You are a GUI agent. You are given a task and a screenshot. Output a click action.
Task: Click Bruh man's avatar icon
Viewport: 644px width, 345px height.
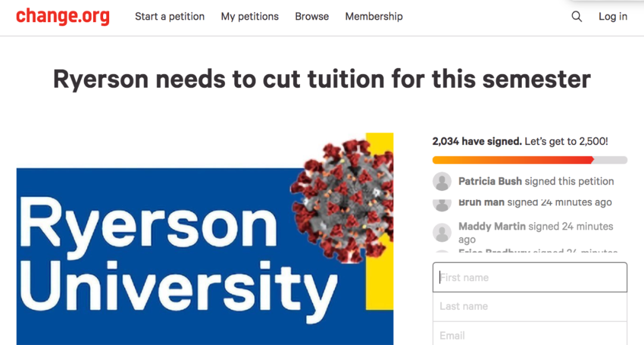coord(442,204)
